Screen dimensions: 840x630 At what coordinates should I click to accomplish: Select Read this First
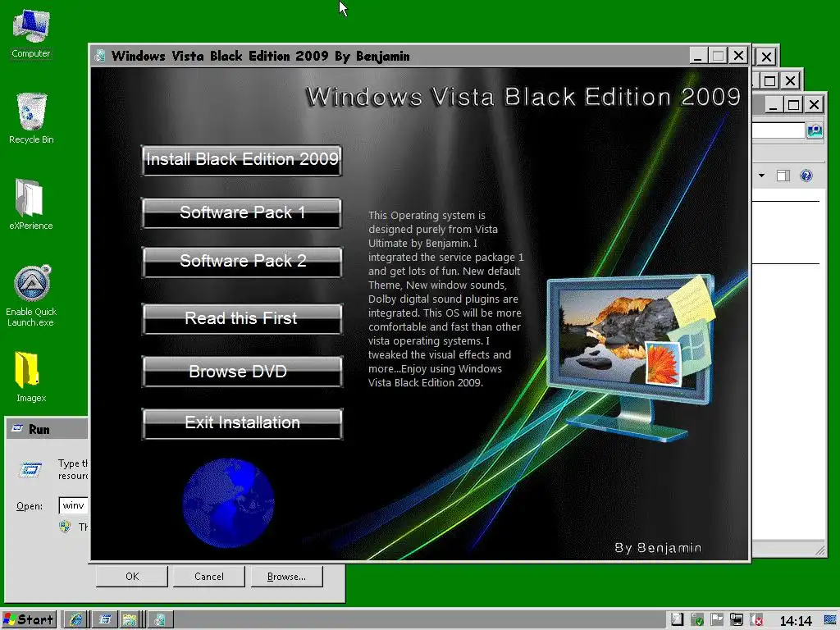click(x=242, y=319)
